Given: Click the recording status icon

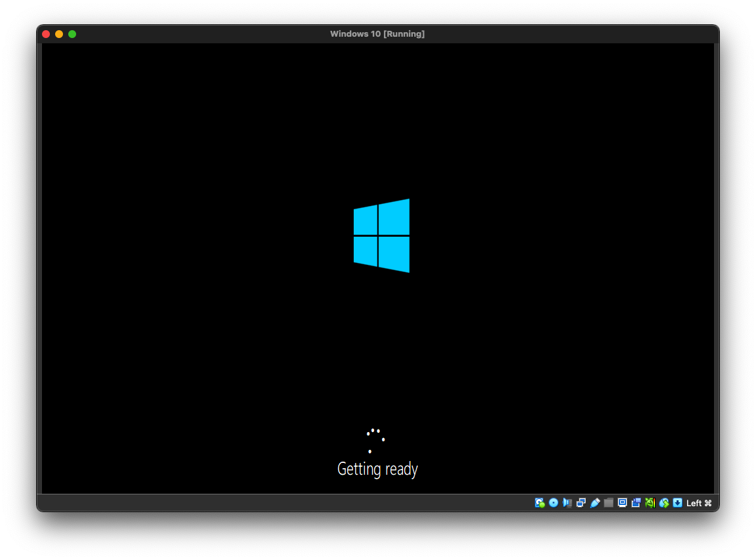Looking at the screenshot, I should point(636,503).
